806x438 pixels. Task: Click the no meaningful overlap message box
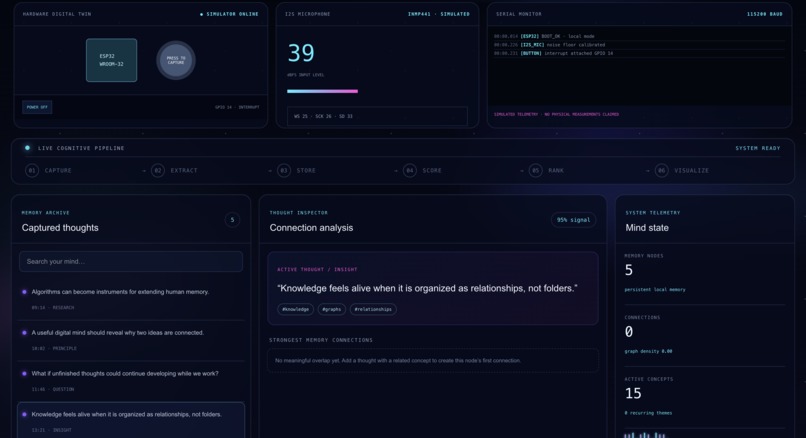tap(433, 360)
